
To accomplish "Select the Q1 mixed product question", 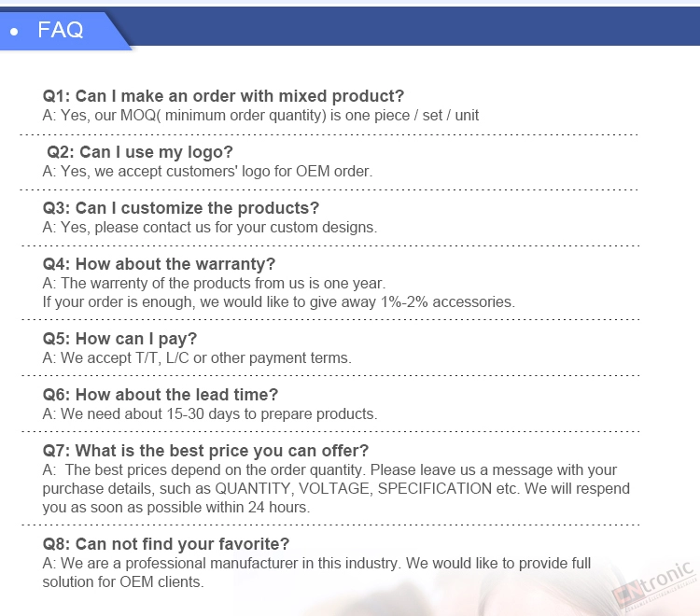I will (223, 96).
